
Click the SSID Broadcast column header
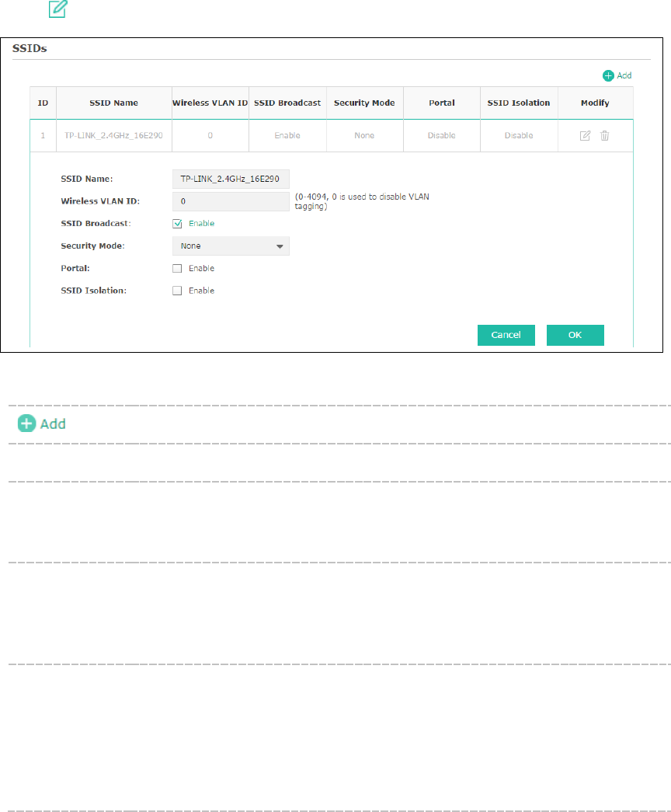coord(287,103)
